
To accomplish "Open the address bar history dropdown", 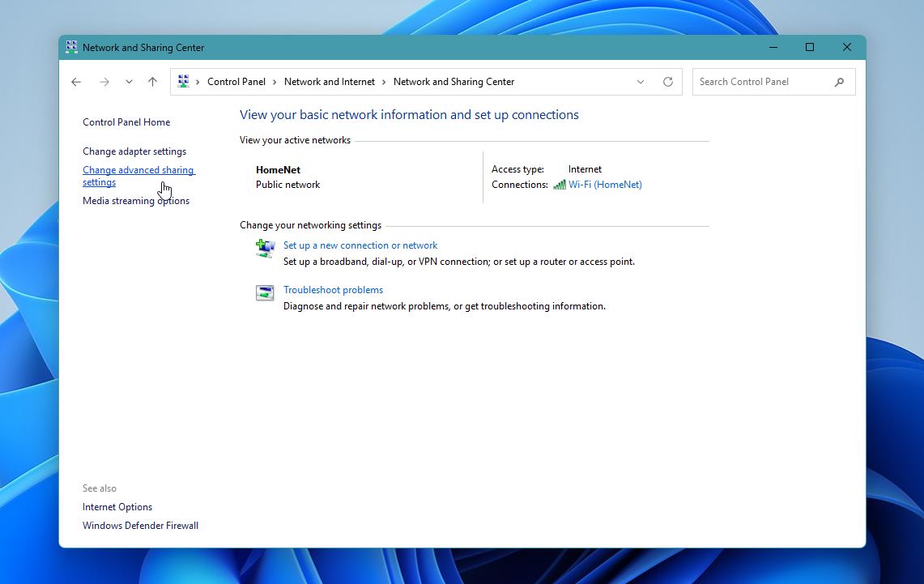I will pyautogui.click(x=641, y=82).
